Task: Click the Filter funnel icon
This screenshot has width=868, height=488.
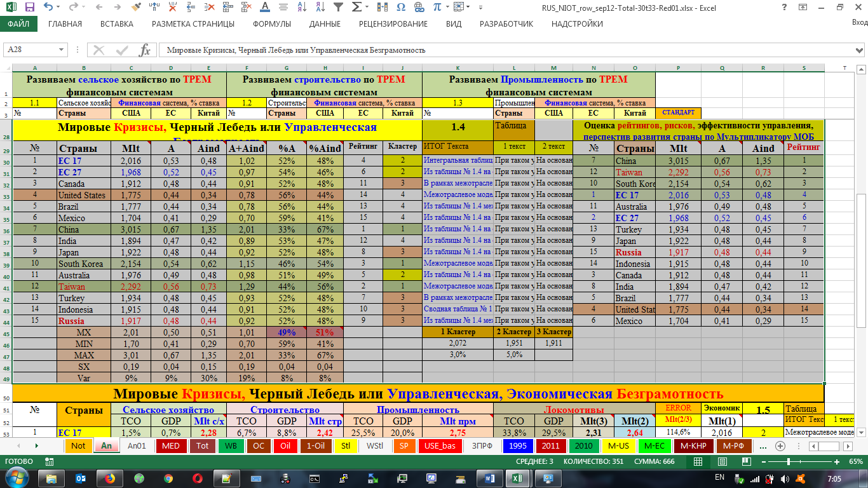Action: (x=338, y=8)
